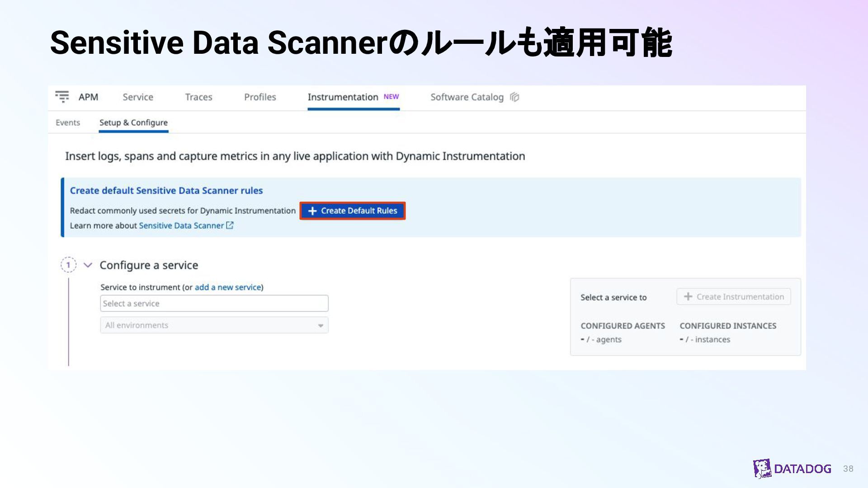The width and height of the screenshot is (868, 488).
Task: Click the Datadog logo in the footer
Action: pyautogui.click(x=792, y=469)
